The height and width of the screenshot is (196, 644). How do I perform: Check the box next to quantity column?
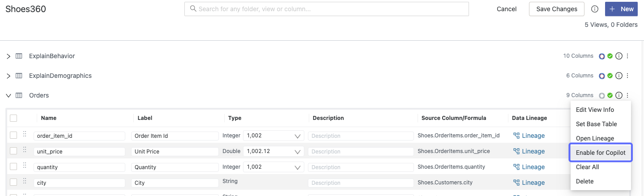point(13,166)
